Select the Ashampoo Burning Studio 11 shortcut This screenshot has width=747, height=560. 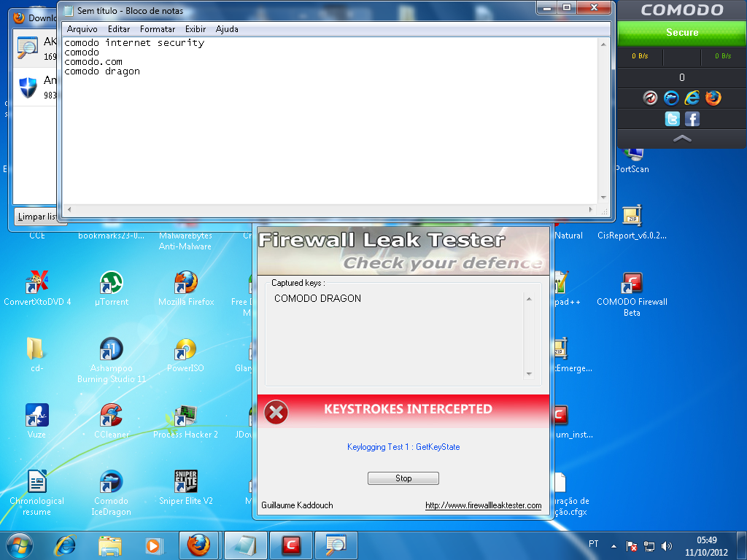(112, 359)
